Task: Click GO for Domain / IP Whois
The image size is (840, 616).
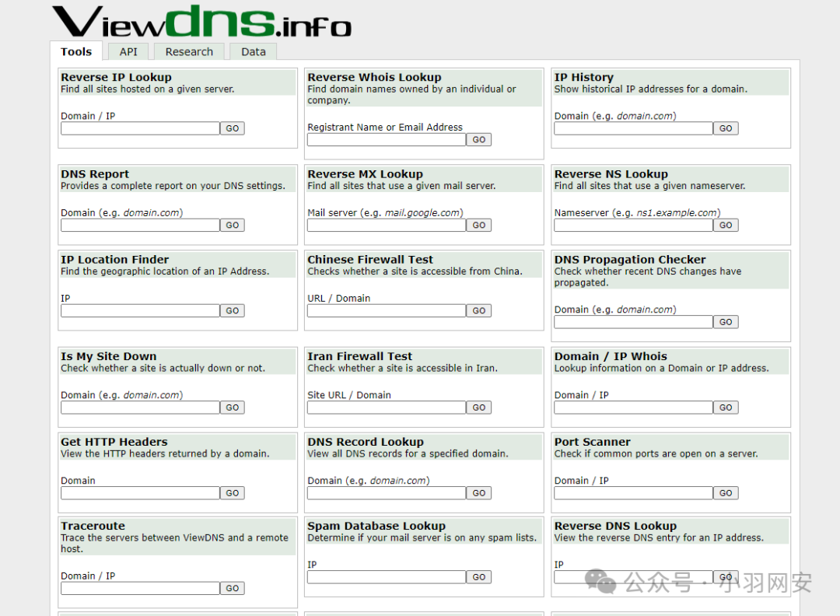Action: point(726,408)
